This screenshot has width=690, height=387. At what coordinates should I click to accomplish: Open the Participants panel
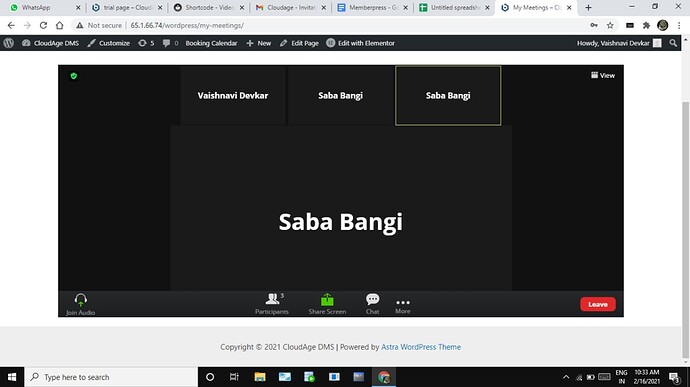coord(272,304)
